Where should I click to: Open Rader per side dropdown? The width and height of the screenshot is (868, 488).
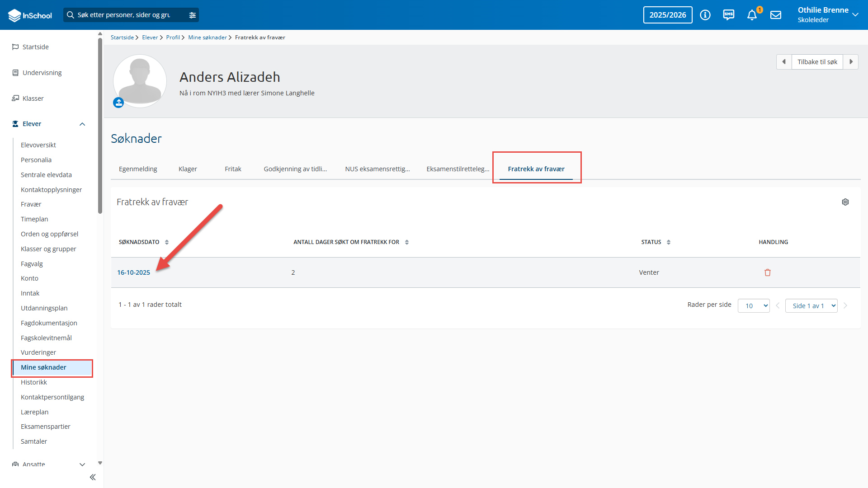coord(754,306)
